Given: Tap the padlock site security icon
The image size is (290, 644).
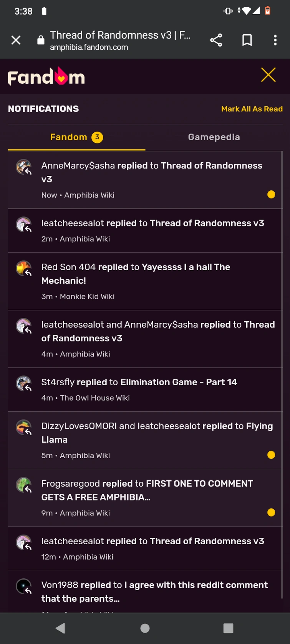Looking at the screenshot, I should pos(41,40).
